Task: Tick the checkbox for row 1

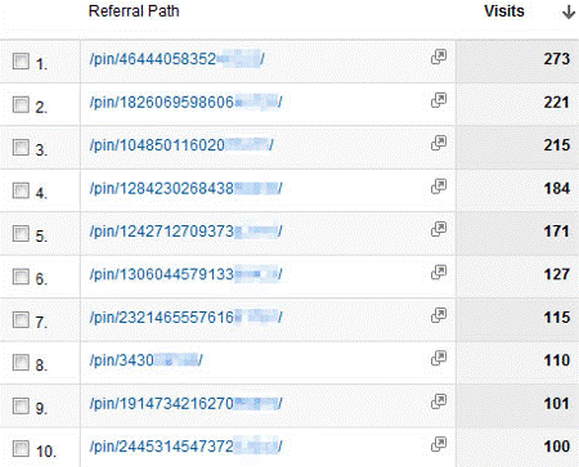Action: pyautogui.click(x=21, y=61)
